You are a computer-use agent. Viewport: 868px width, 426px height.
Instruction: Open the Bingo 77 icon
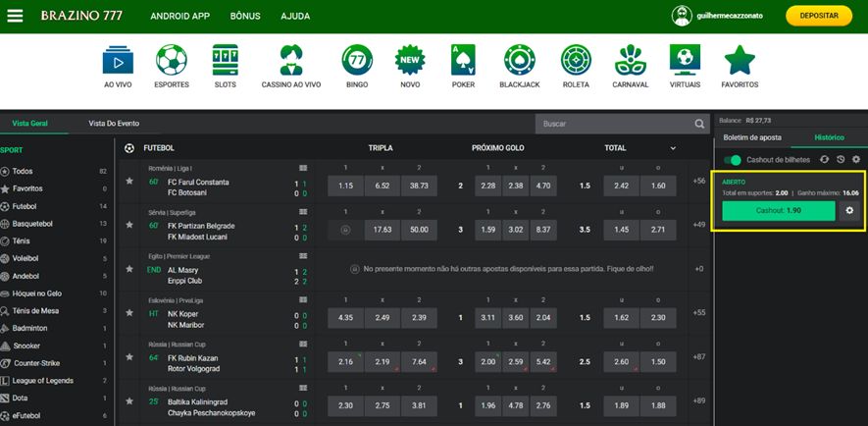(x=357, y=60)
